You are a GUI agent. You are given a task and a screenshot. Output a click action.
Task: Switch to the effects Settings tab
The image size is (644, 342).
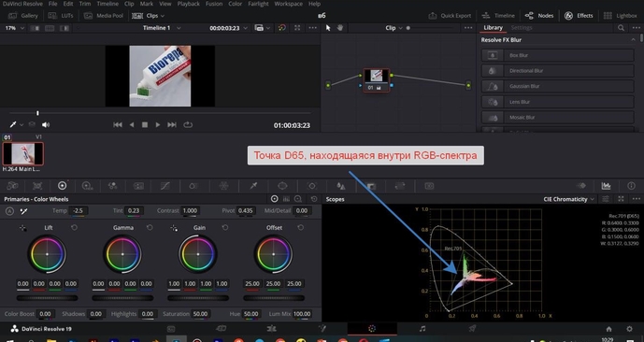coord(522,28)
